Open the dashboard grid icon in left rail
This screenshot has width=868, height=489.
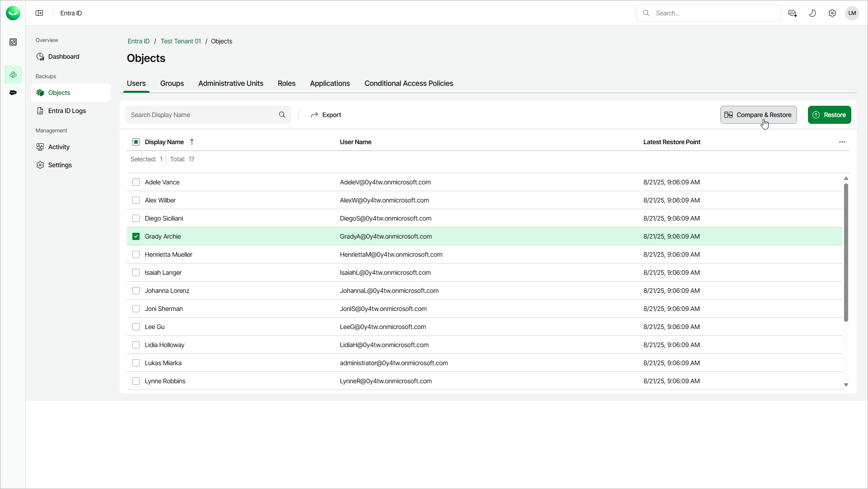(x=13, y=42)
